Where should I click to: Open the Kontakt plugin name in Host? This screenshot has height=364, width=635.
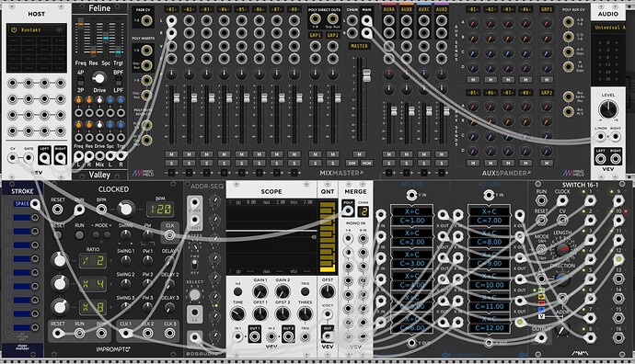click(30, 30)
